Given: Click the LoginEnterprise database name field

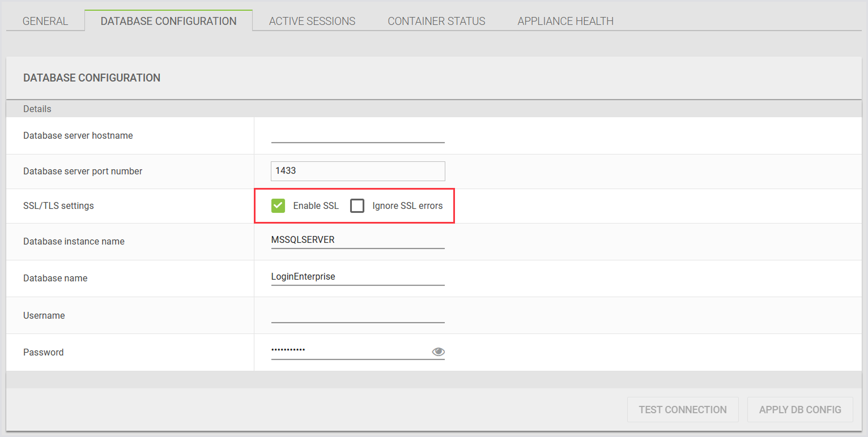Looking at the screenshot, I should tap(358, 277).
